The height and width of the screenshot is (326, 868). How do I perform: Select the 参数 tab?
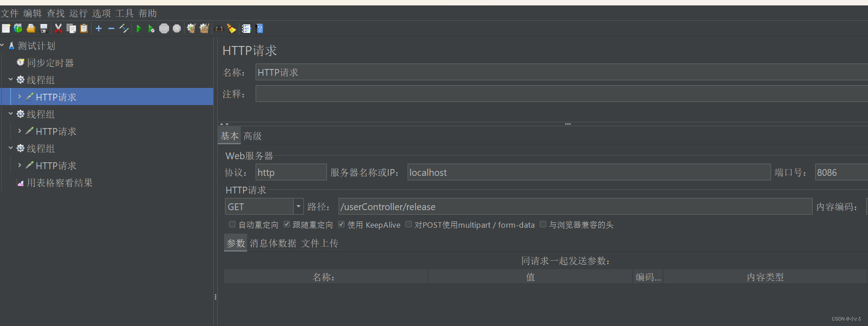pos(235,243)
